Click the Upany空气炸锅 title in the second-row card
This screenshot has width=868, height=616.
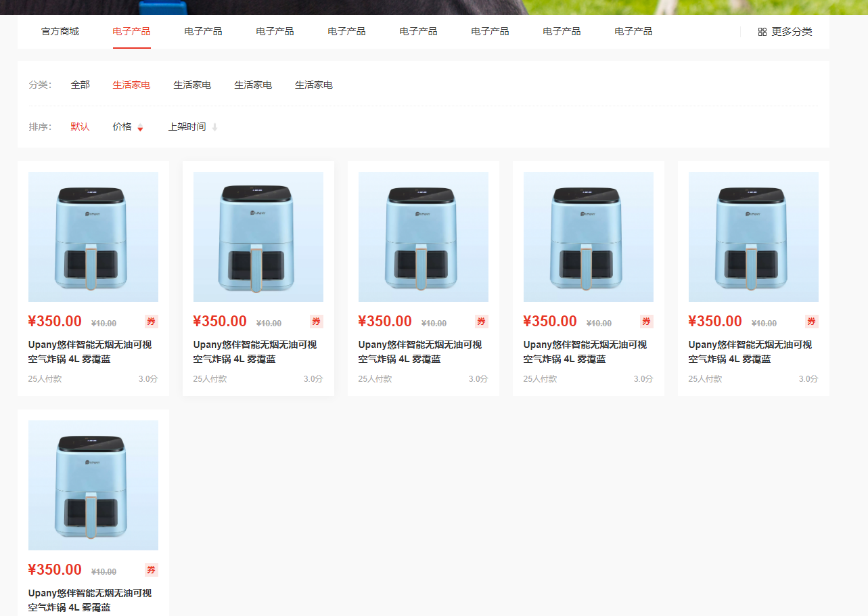[90, 600]
